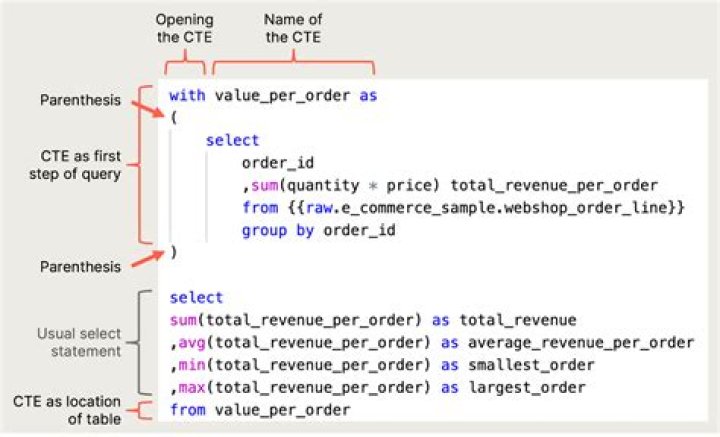Screen dimensions: 720x437
Task: Place cursor on the opening parenthesis character
Action: 172,118
